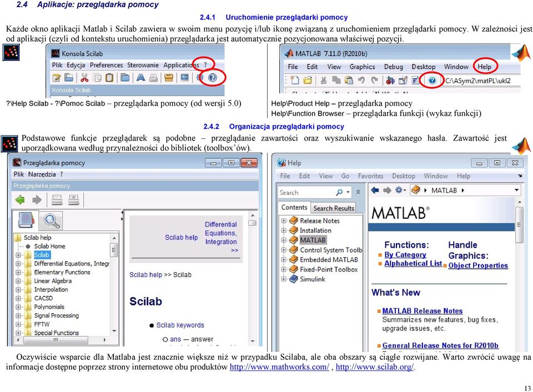Select the Scilab Home tree item
Image resolution: width=533 pixels, height=392 pixels.
pyautogui.click(x=49, y=246)
